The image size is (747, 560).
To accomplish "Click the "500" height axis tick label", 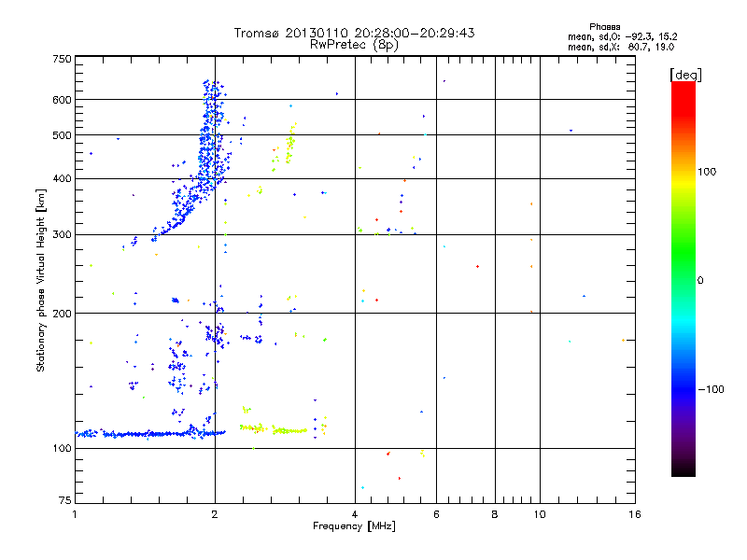I will click(62, 135).
